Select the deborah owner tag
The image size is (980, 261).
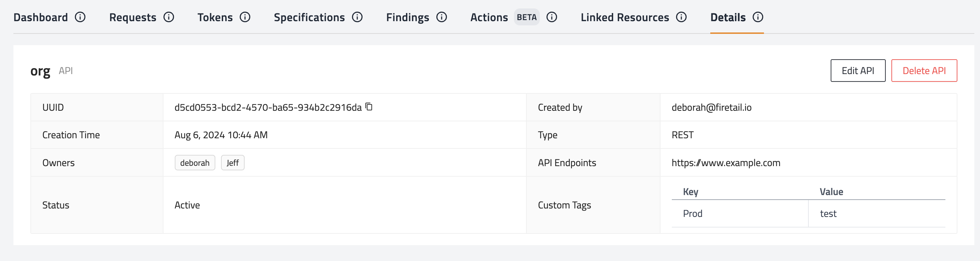coord(195,163)
